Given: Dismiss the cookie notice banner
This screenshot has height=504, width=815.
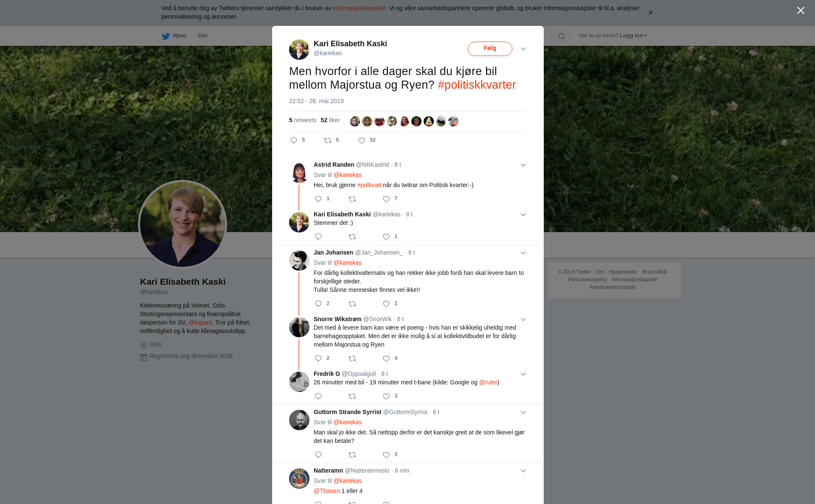Looking at the screenshot, I should tap(650, 13).
